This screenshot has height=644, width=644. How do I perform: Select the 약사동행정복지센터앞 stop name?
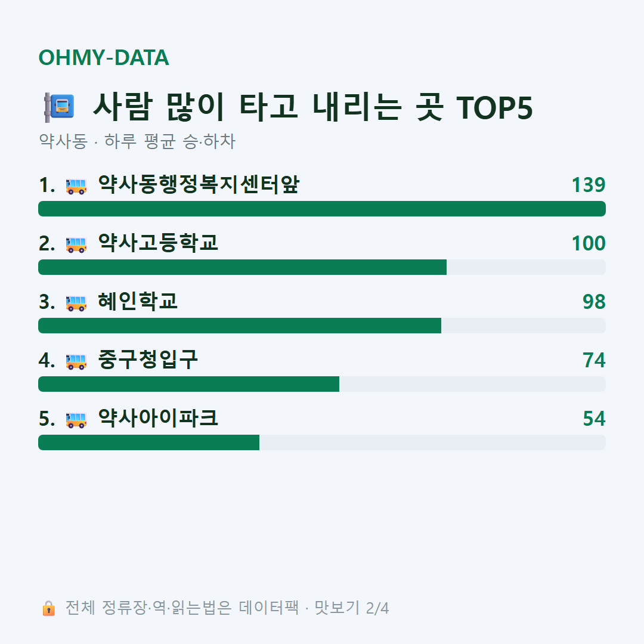199,184
